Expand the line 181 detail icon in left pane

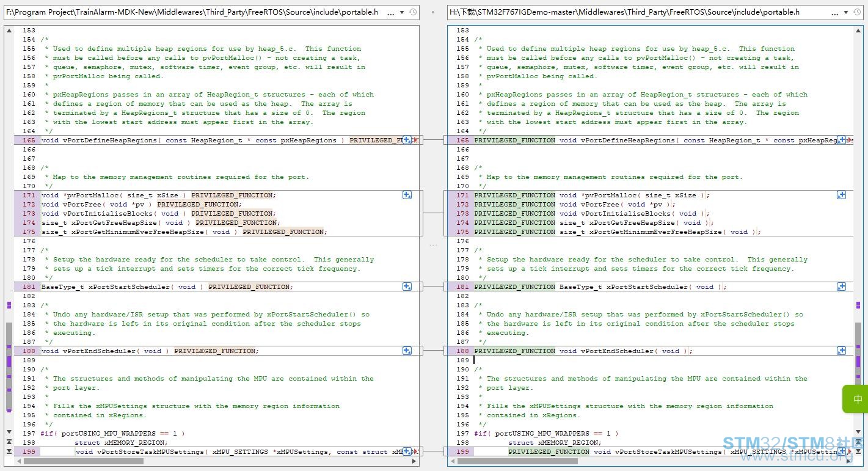(x=407, y=287)
